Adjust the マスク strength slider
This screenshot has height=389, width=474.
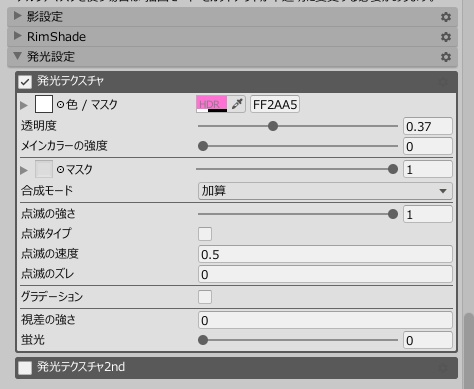tap(298, 169)
